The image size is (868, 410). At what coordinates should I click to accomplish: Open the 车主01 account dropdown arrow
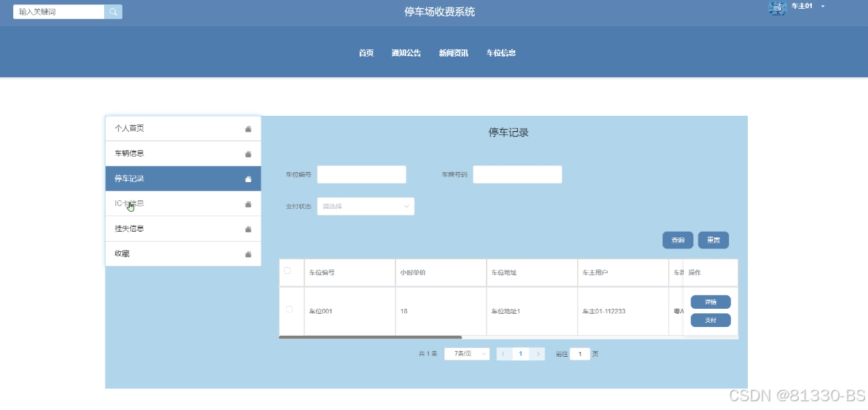tap(823, 6)
